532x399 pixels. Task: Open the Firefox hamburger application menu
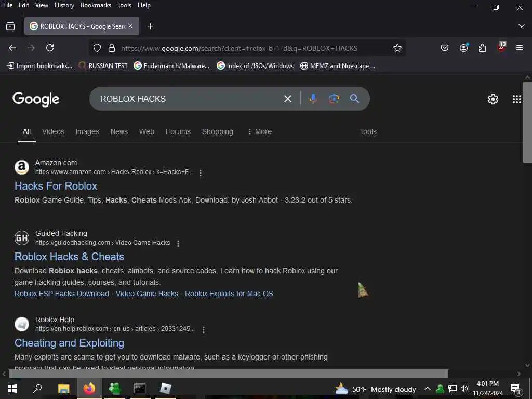520,48
